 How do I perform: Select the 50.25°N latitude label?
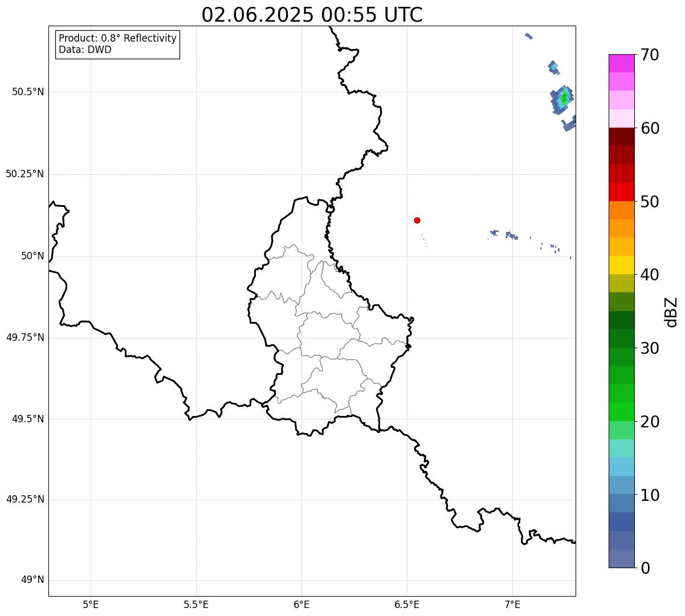click(25, 174)
